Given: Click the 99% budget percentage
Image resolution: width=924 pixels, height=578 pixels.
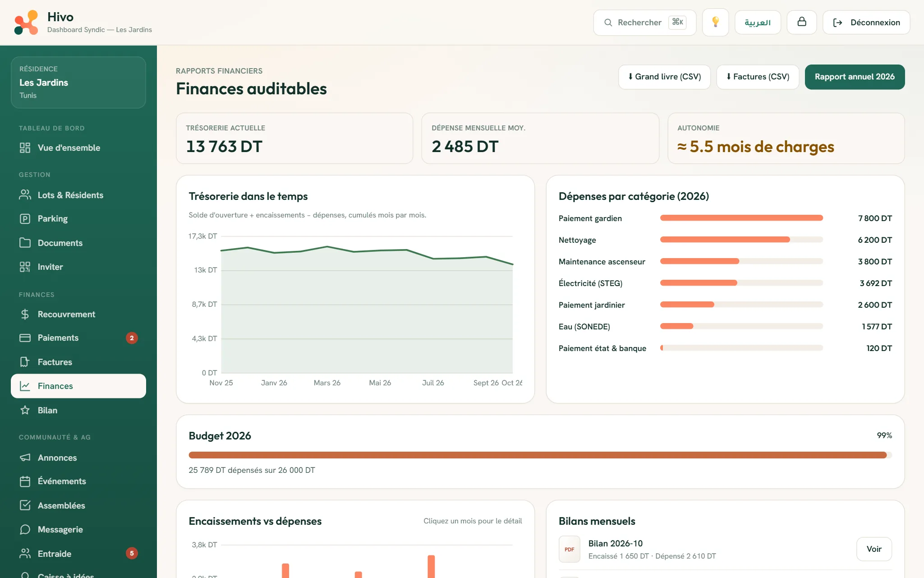Looking at the screenshot, I should click(x=884, y=435).
